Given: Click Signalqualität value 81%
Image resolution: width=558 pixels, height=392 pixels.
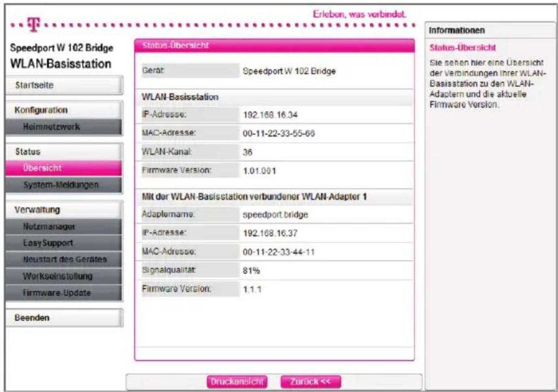Looking at the screenshot, I should (251, 271).
